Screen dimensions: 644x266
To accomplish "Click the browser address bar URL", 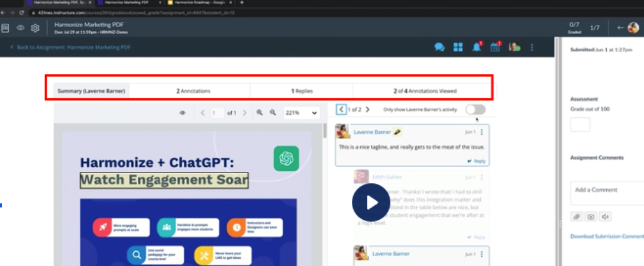I will (137, 13).
